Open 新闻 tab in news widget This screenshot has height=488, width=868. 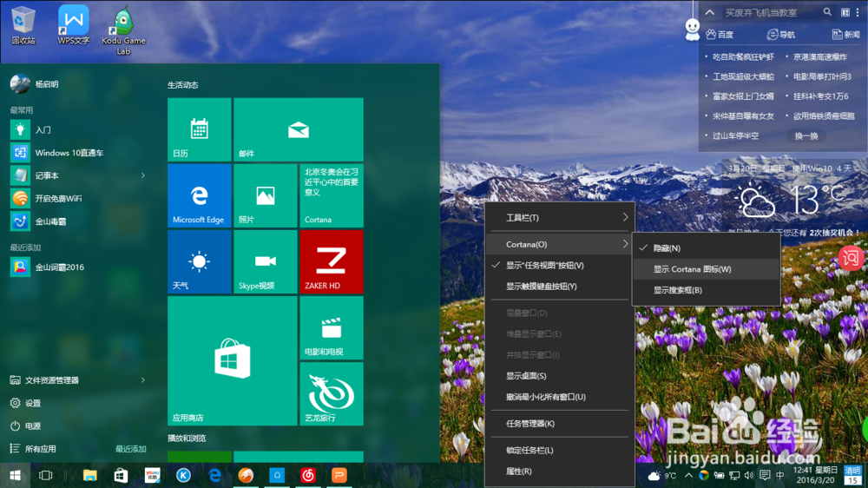pyautogui.click(x=845, y=35)
